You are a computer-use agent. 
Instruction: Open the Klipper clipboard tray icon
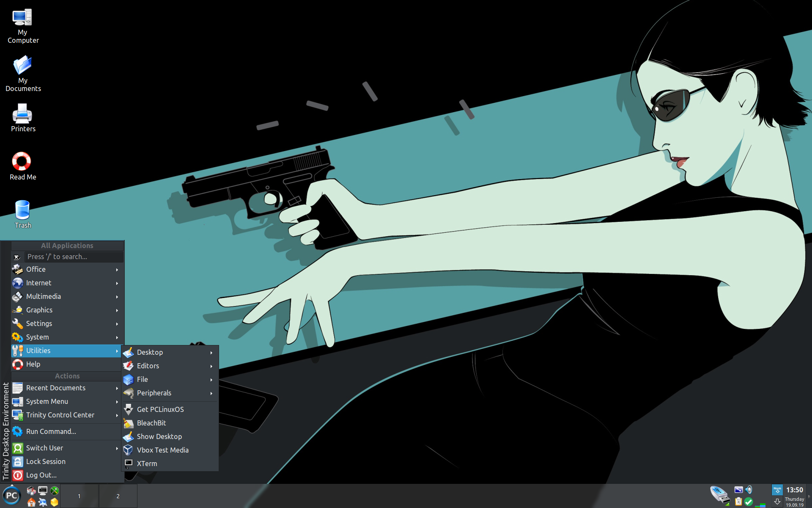coord(738,502)
